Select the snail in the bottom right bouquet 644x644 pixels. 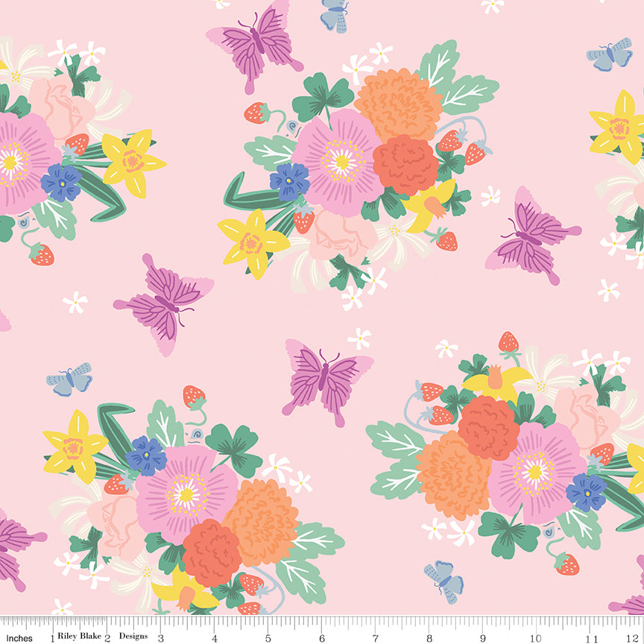click(547, 531)
